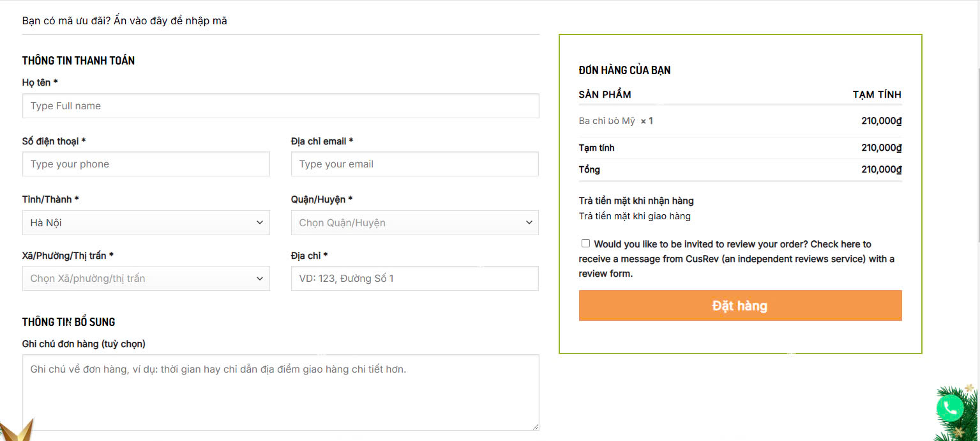Image resolution: width=980 pixels, height=441 pixels.
Task: Click 'Ấn vào đây để nhập mã' coupon link
Action: [170, 21]
